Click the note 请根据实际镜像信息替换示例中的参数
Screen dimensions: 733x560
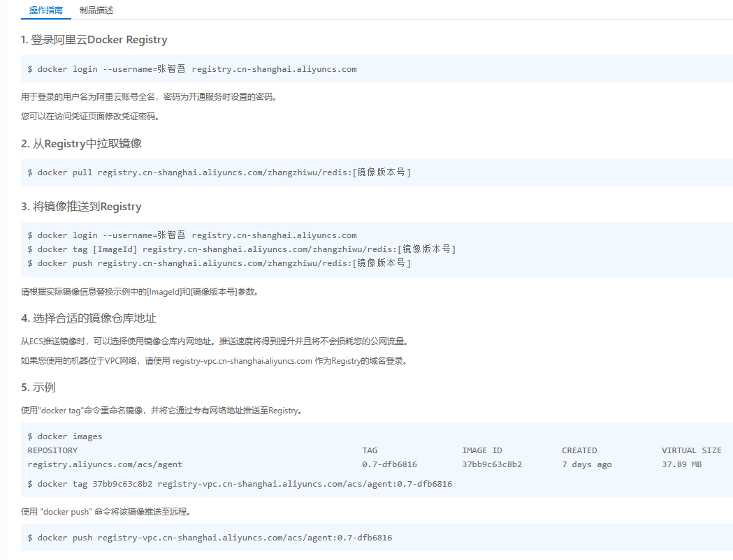click(140, 292)
